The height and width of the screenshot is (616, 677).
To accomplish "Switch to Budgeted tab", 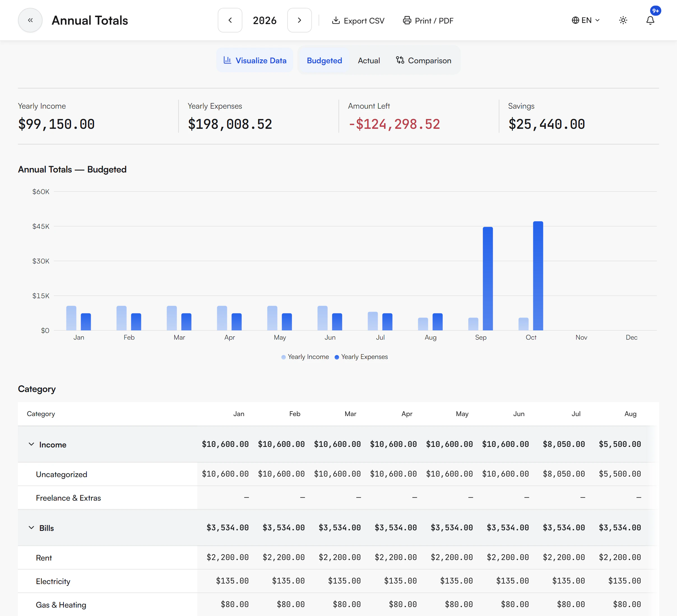I will 324,60.
